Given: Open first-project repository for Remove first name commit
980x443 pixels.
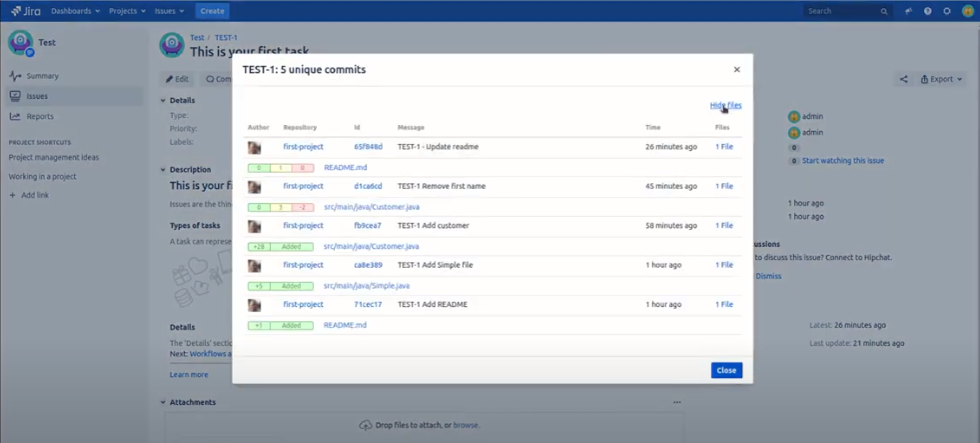Looking at the screenshot, I should point(303,186).
